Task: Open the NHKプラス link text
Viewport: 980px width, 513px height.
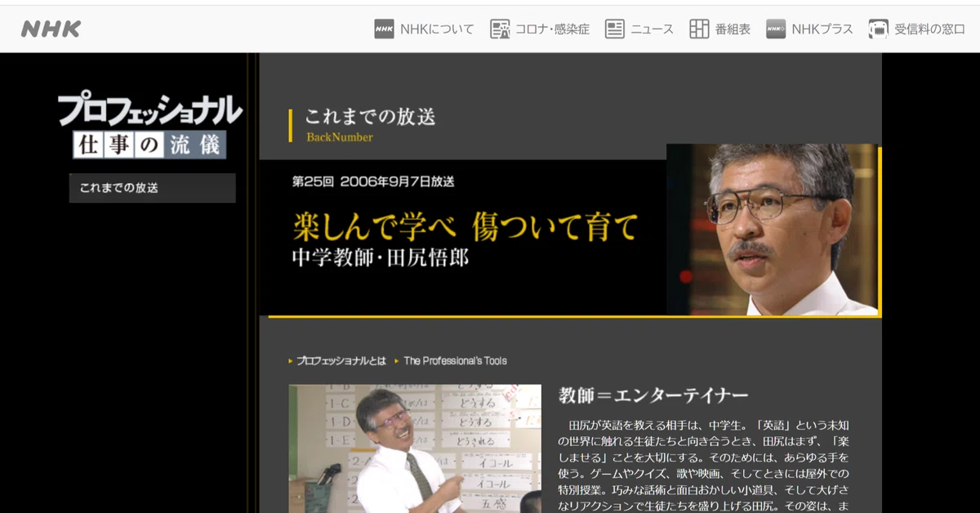Action: tap(822, 29)
